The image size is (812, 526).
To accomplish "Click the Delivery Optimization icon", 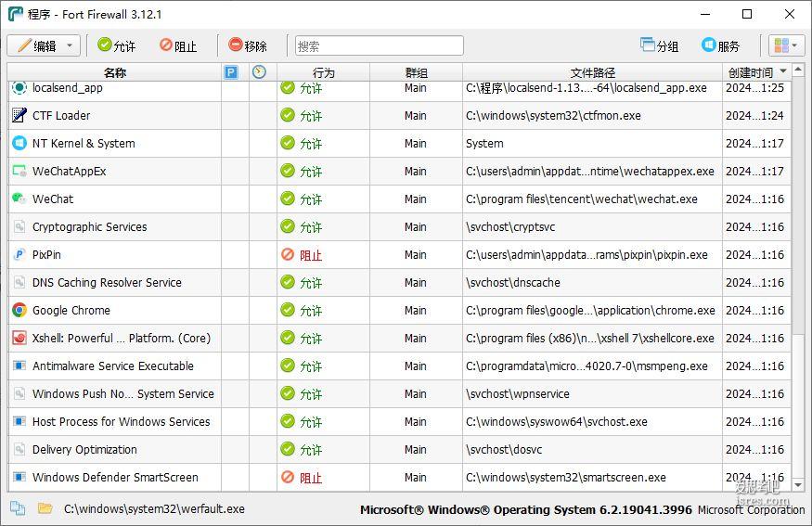I will pyautogui.click(x=19, y=449).
